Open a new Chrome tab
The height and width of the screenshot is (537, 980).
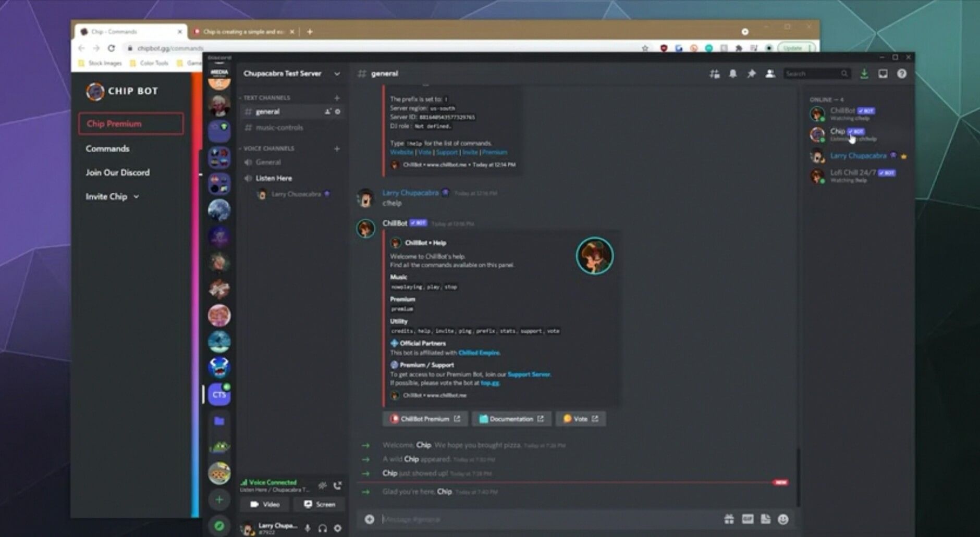(310, 32)
